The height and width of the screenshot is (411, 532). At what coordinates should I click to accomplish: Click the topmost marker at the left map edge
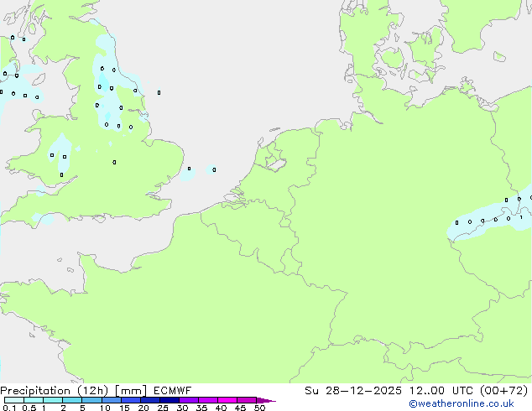pyautogui.click(x=12, y=37)
